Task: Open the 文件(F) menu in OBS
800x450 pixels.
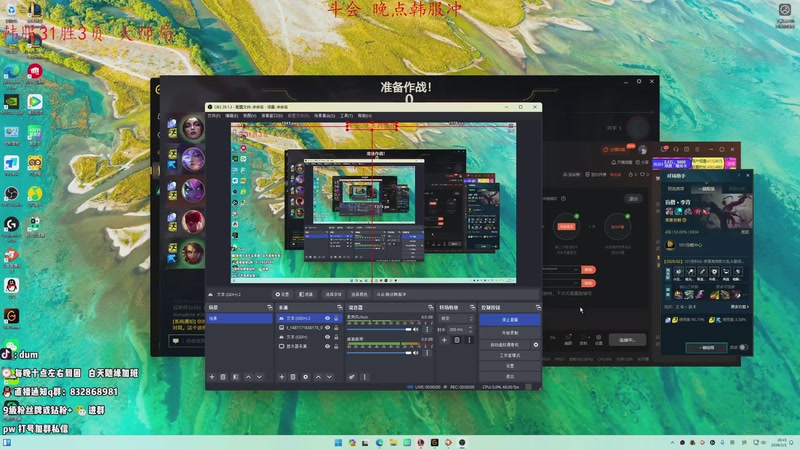Action: click(214, 115)
